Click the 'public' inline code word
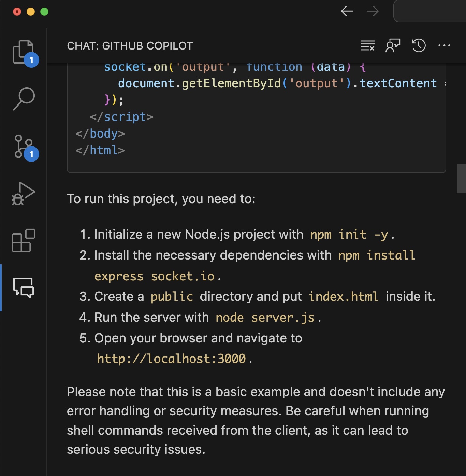Image resolution: width=466 pixels, height=476 pixels. pyautogui.click(x=172, y=297)
